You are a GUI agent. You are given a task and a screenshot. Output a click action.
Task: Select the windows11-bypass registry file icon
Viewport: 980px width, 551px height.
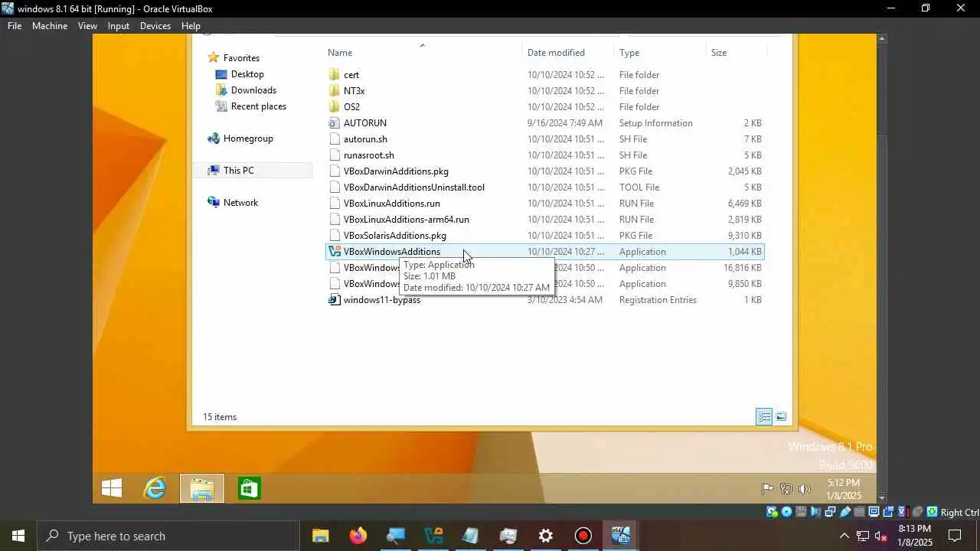click(x=334, y=300)
